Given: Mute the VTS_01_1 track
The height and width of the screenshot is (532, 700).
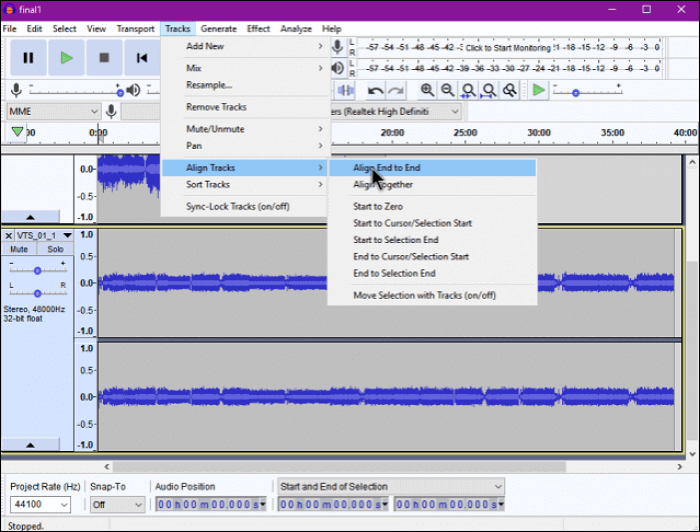Looking at the screenshot, I should click(19, 249).
